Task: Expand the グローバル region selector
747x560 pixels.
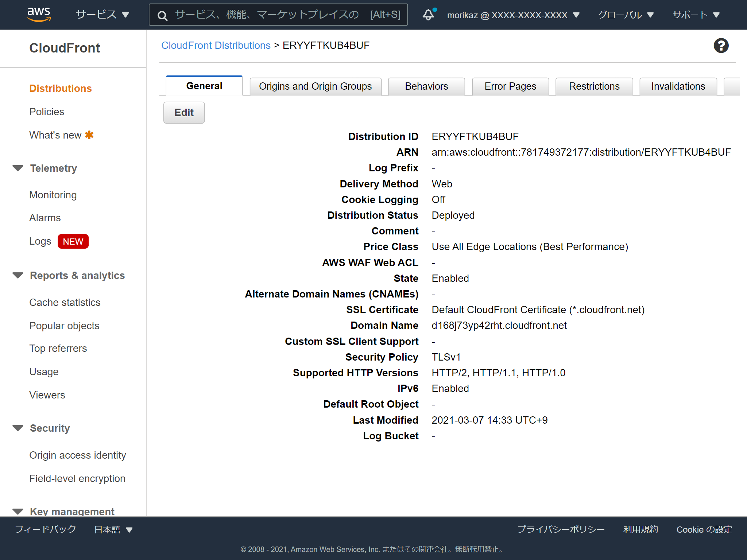Action: click(x=624, y=15)
